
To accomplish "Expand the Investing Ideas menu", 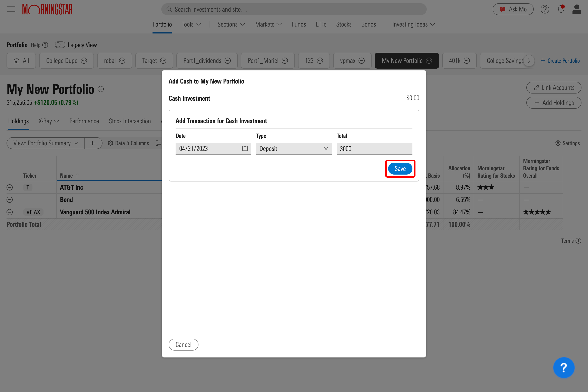I will click(x=414, y=24).
